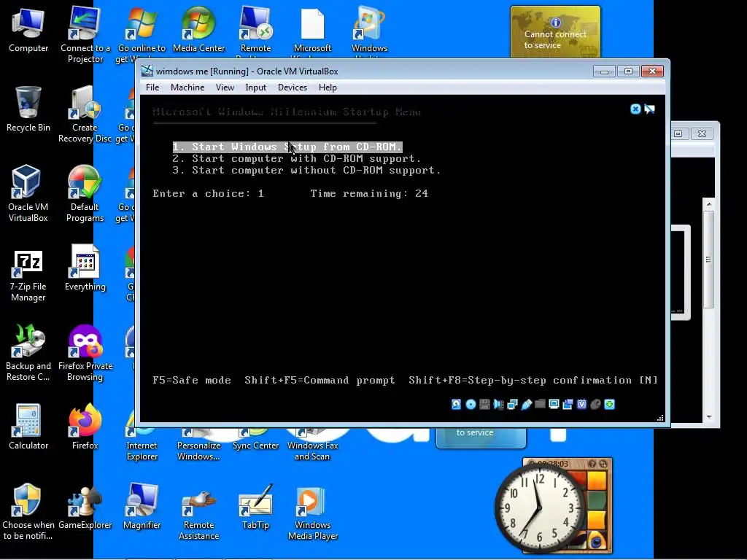
Task: Open the Recycle Bin
Action: (x=28, y=109)
